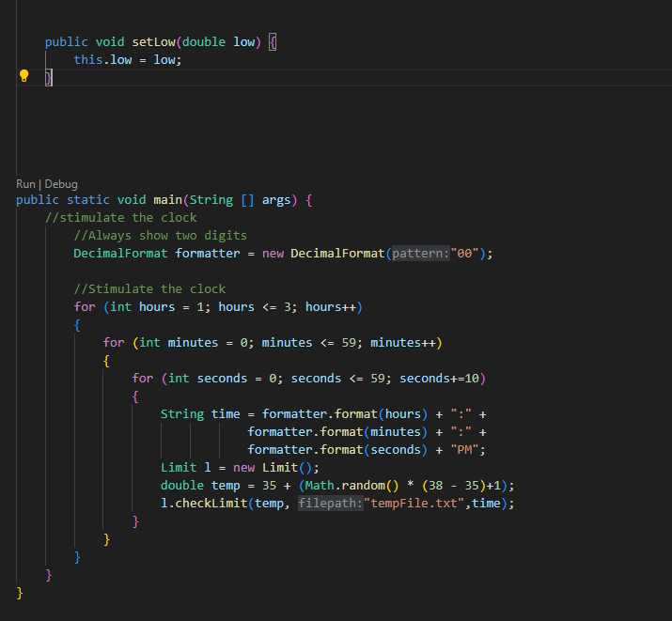Click 'Math.random()' call

352,486
